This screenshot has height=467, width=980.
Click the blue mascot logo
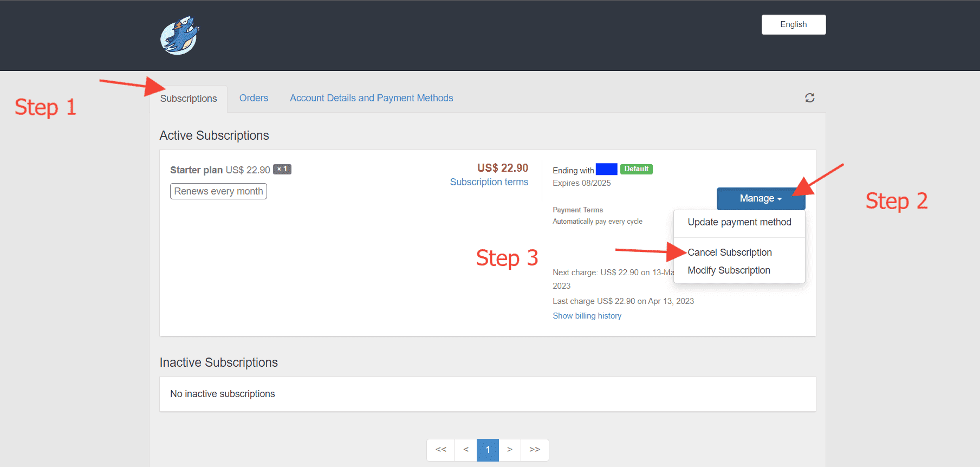click(180, 36)
